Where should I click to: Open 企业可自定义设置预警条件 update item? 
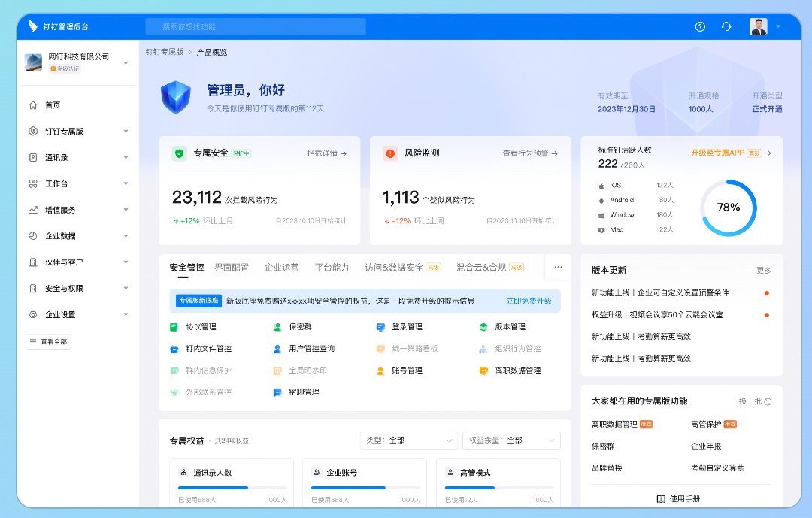(x=660, y=292)
